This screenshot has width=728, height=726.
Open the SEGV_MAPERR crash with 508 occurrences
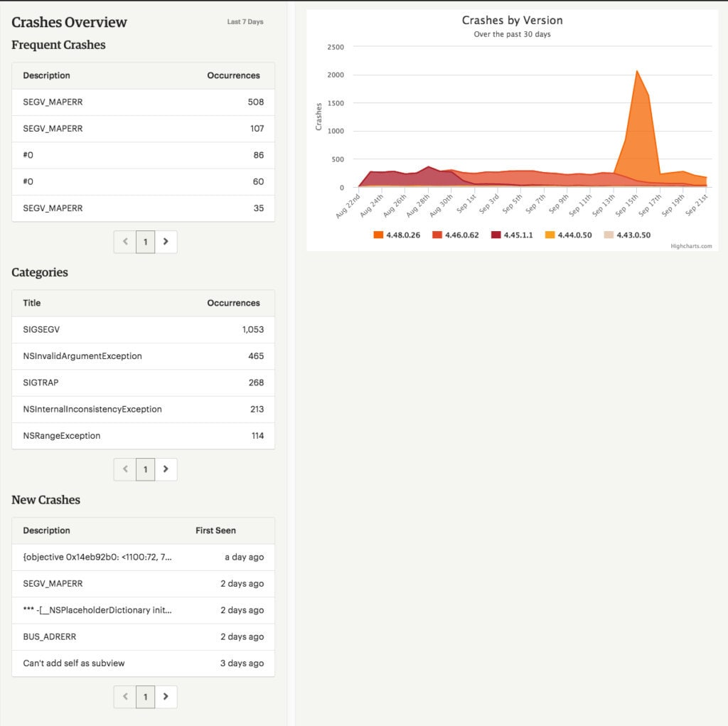(143, 102)
